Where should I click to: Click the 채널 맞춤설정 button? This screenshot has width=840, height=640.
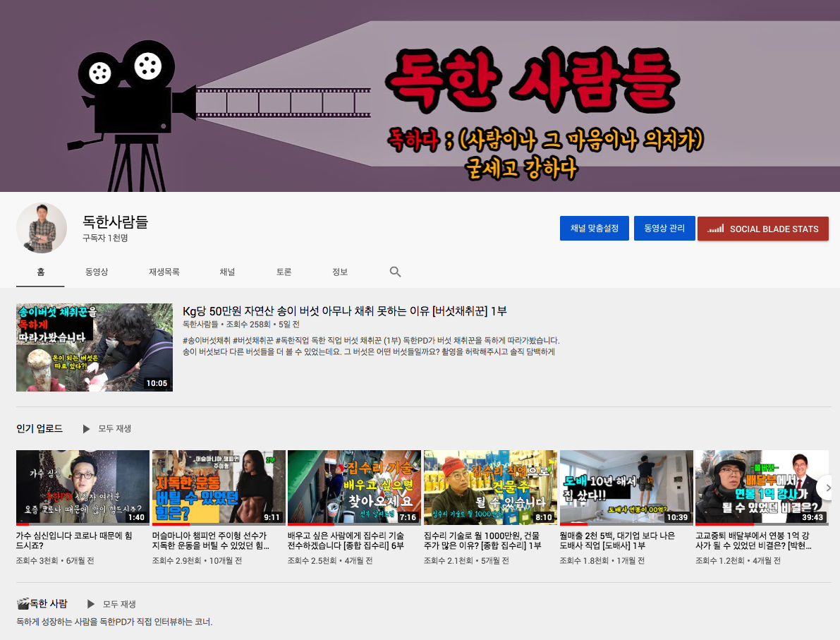[594, 228]
